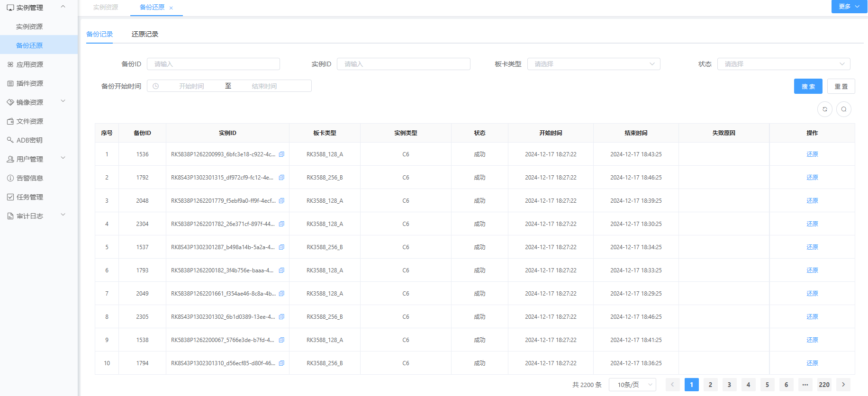Open the 10条/页 page size dropdown
868x396 pixels.
coord(633,385)
